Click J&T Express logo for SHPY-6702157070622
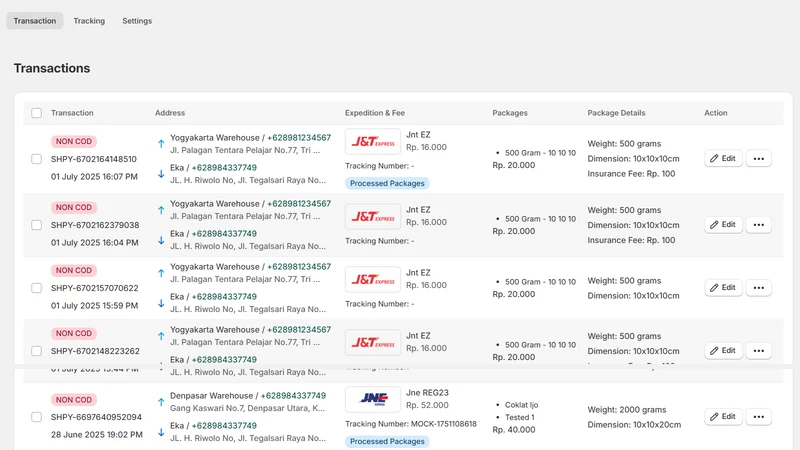 click(373, 280)
